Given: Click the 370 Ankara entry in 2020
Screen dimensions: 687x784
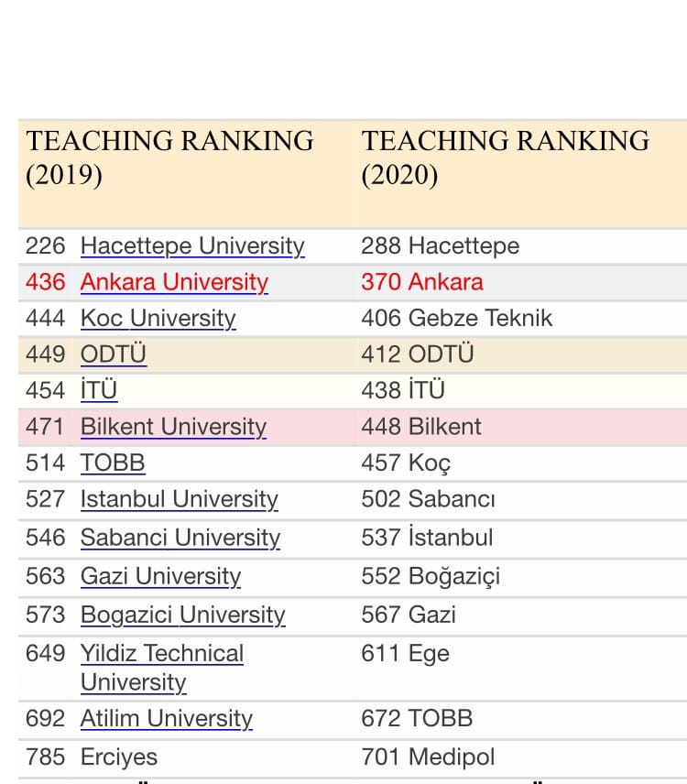Looking at the screenshot, I should (422, 282).
